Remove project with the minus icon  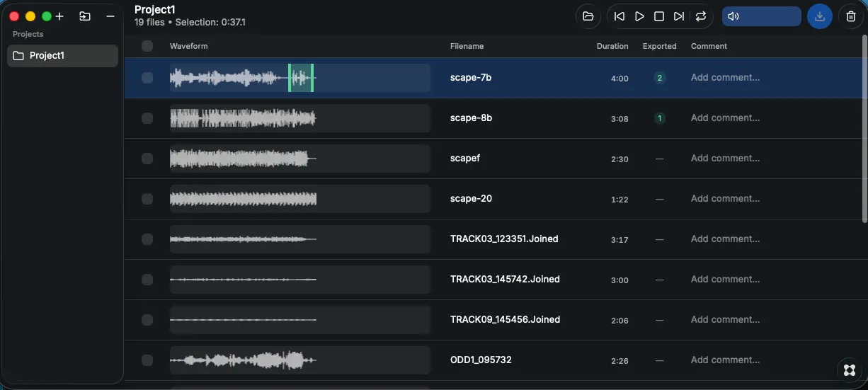tap(110, 16)
